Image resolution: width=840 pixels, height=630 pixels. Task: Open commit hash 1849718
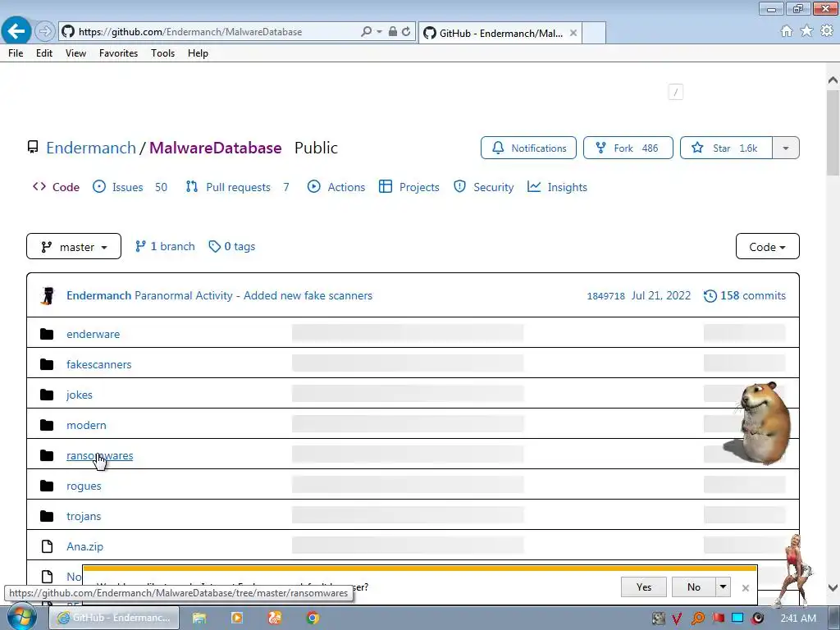606,296
